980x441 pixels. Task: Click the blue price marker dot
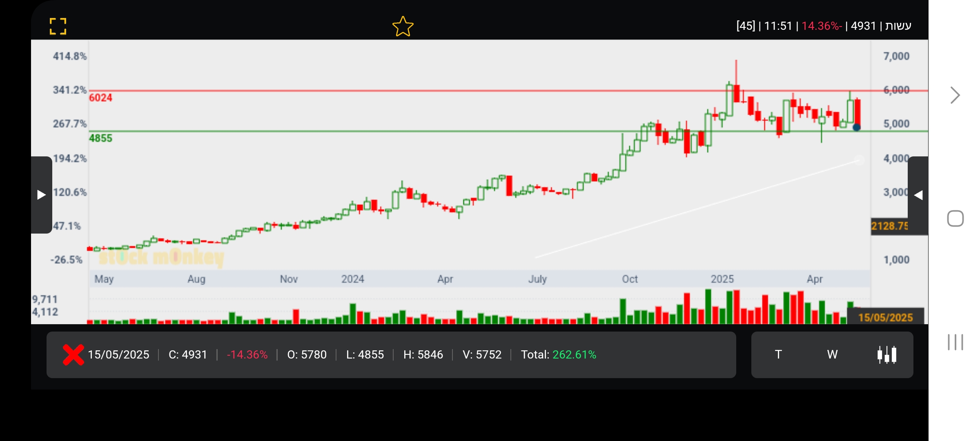[857, 127]
